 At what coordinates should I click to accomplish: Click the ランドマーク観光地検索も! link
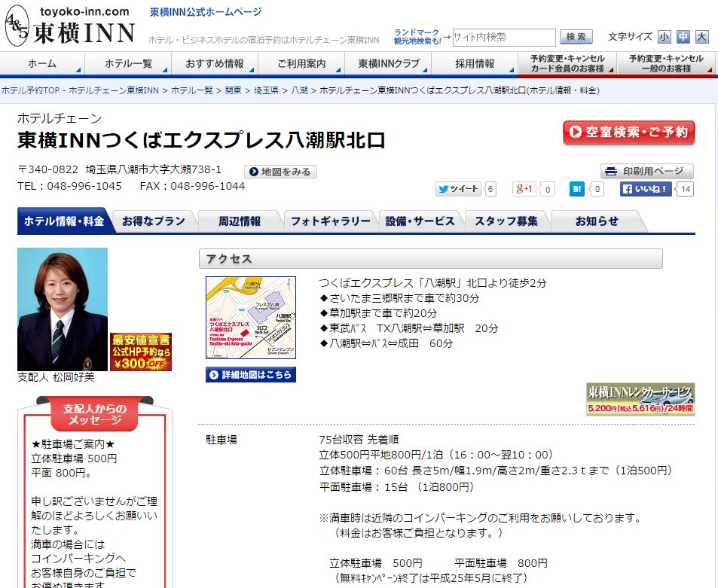[417, 37]
